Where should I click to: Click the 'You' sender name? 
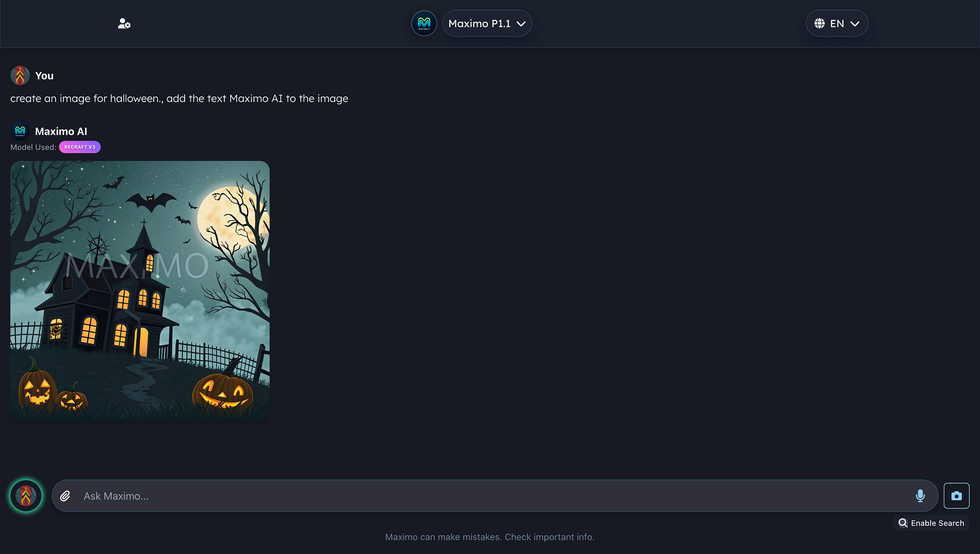(44, 76)
